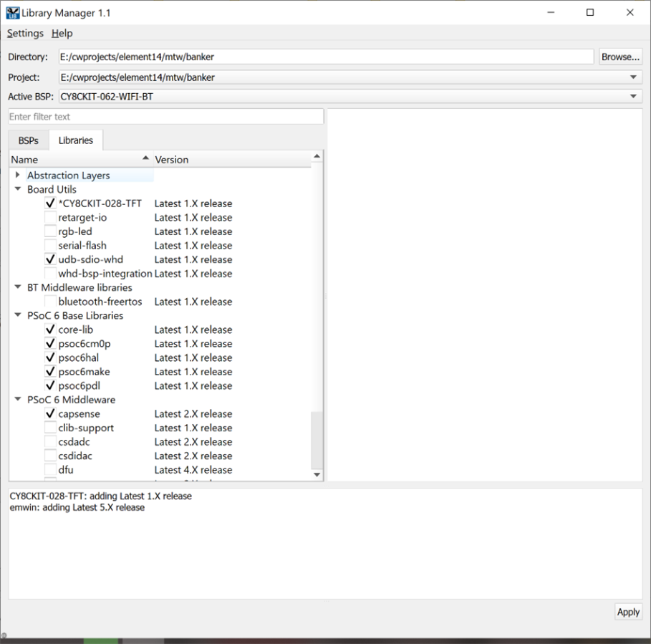Minimize the Library Manager window

coord(551,12)
